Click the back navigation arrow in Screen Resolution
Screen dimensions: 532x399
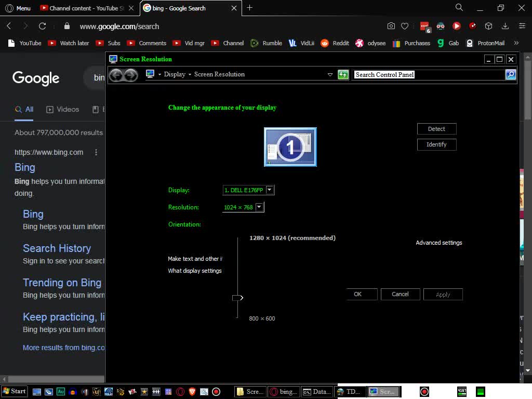pyautogui.click(x=116, y=74)
